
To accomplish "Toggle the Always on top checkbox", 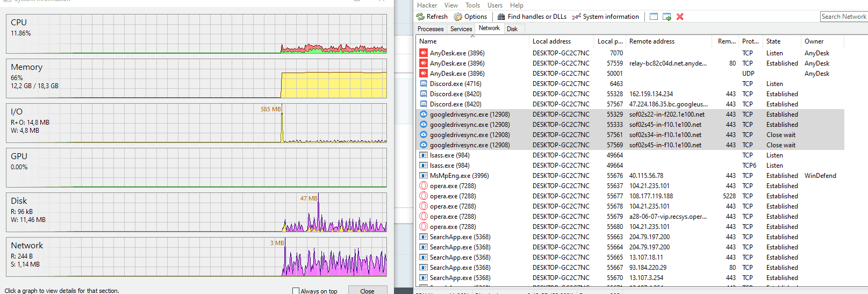I will coord(296,291).
